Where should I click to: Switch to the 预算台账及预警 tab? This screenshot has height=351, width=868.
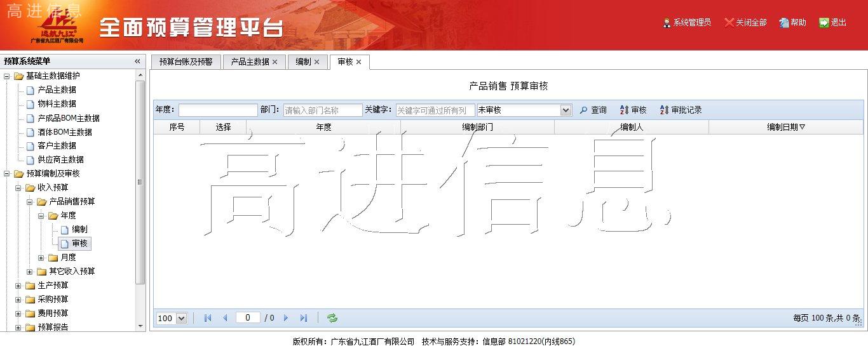186,62
